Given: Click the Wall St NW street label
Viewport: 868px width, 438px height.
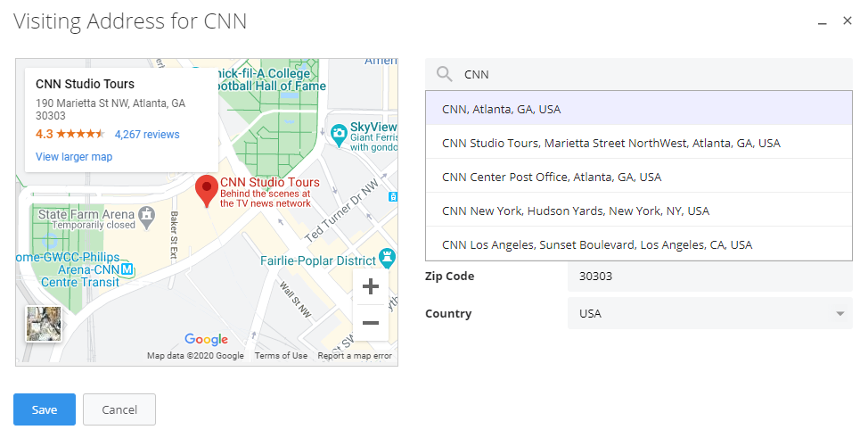Looking at the screenshot, I should tap(295, 300).
